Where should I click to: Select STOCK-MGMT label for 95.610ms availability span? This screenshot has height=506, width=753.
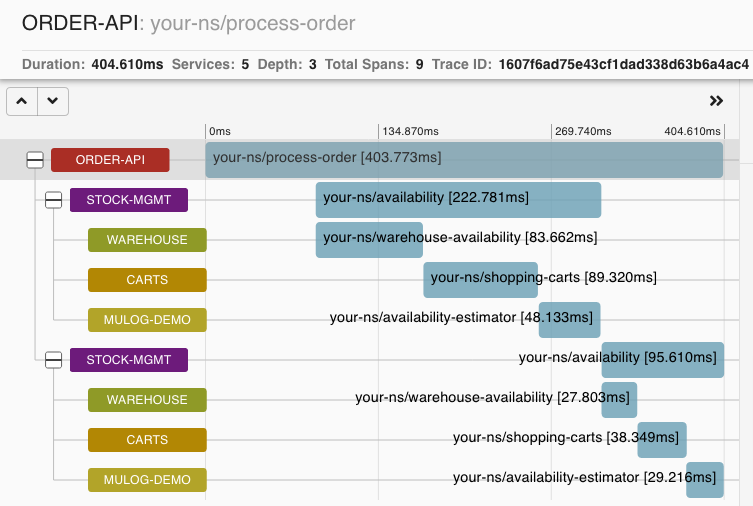click(129, 360)
